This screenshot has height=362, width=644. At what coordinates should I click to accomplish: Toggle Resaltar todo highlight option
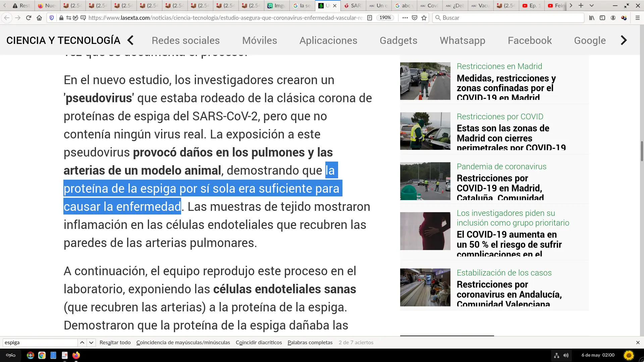[x=115, y=343]
